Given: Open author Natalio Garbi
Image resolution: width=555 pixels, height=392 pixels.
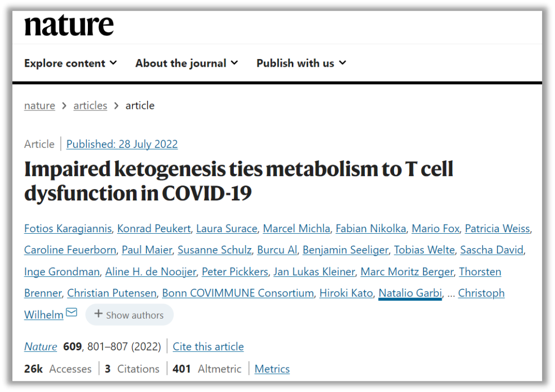Looking at the screenshot, I should coord(410,293).
